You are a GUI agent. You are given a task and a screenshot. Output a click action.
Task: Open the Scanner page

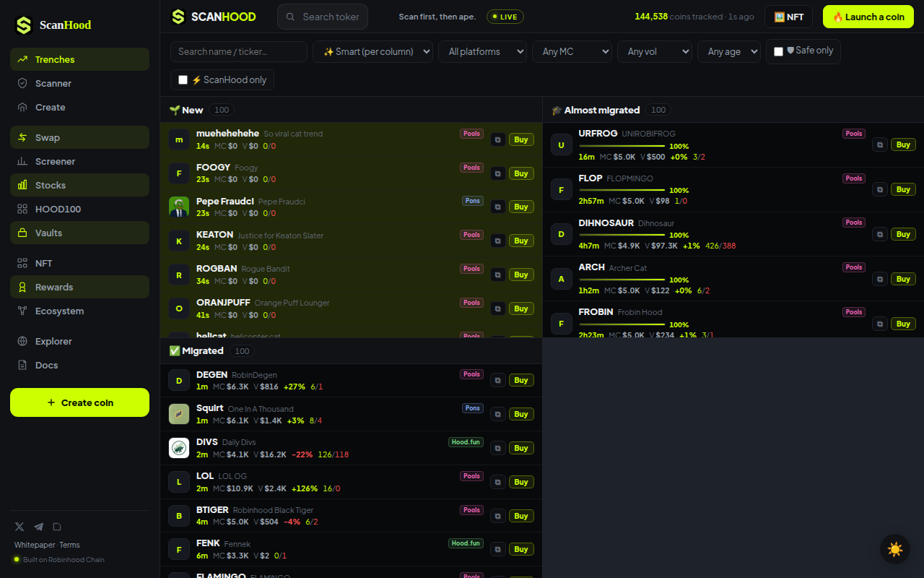coord(79,83)
